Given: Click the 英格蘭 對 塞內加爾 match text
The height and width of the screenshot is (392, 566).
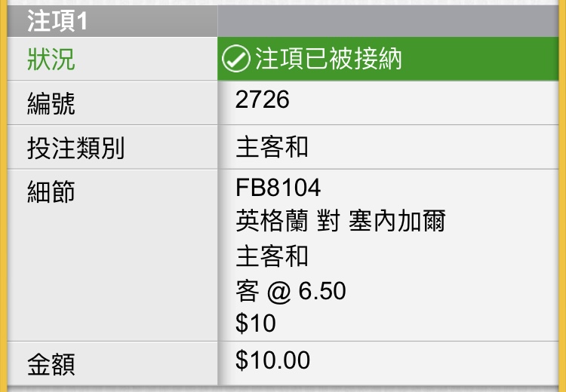Looking at the screenshot, I should tap(341, 221).
